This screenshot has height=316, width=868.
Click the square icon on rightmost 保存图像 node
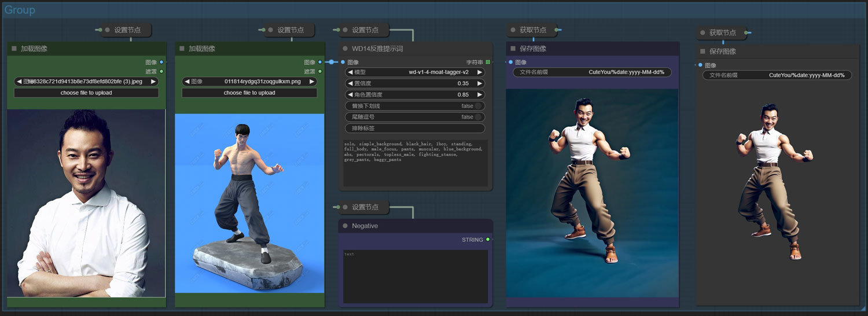point(703,52)
